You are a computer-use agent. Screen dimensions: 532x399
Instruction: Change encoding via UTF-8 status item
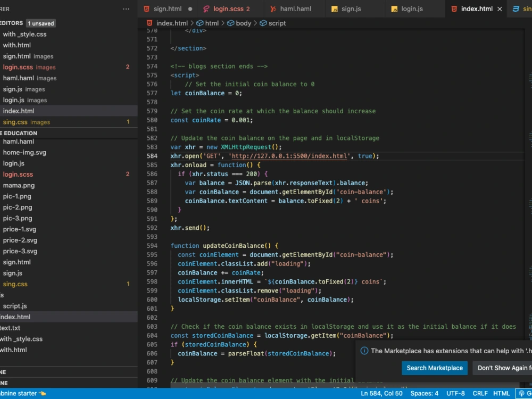(x=455, y=393)
